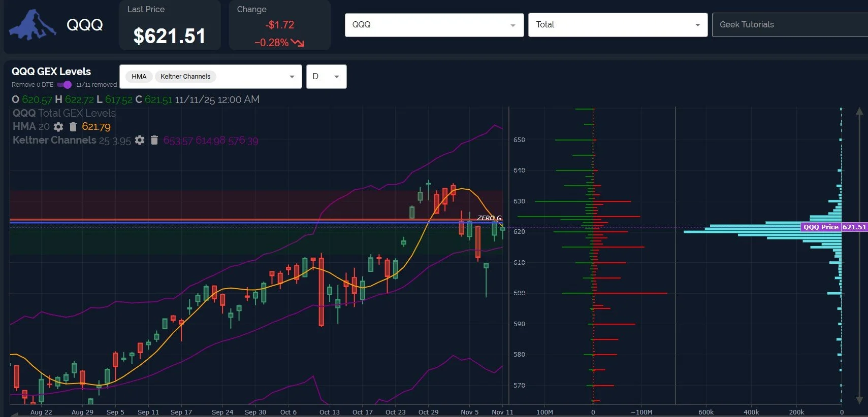Delete HMA indicator with trash icon
Screen dimensions: 868x417
tap(73, 127)
